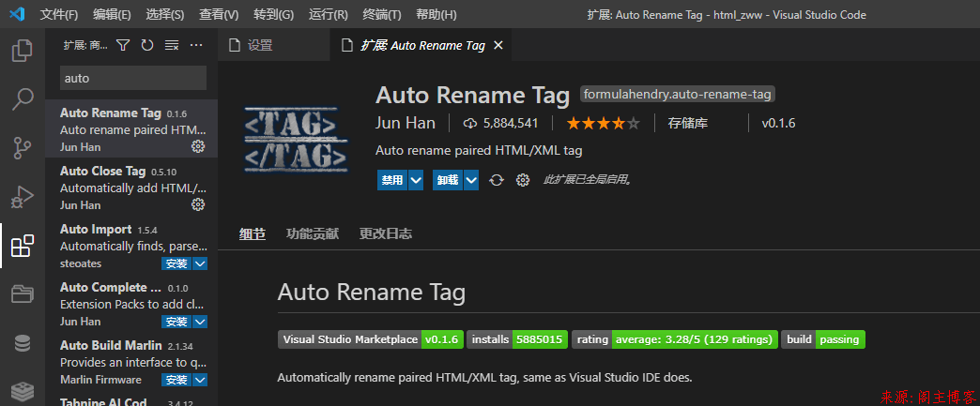This screenshot has height=406, width=980.
Task: Select the 扩展 Auto Rename Tag editor tab
Action: [x=421, y=45]
